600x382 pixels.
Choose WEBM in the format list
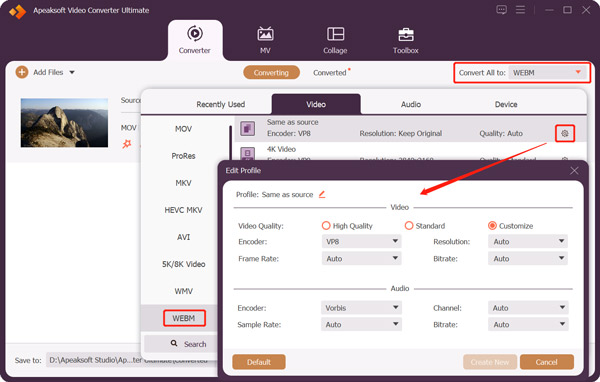(184, 318)
